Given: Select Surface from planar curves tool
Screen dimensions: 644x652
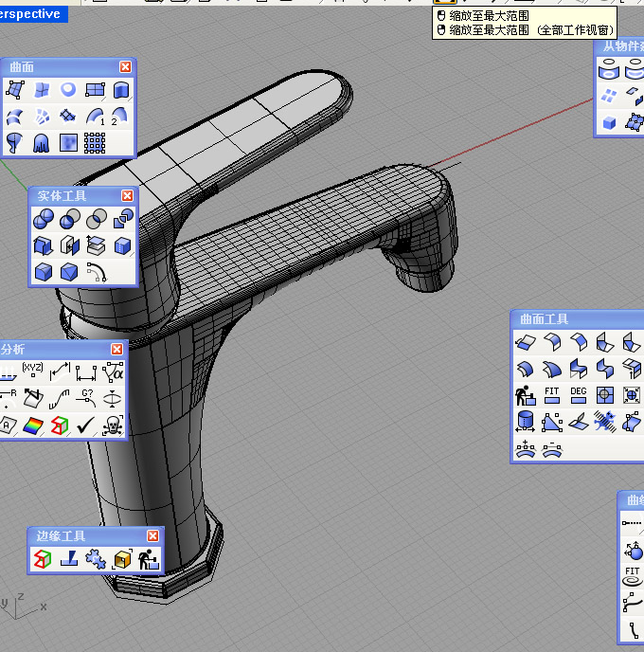Looking at the screenshot, I should point(68,90).
